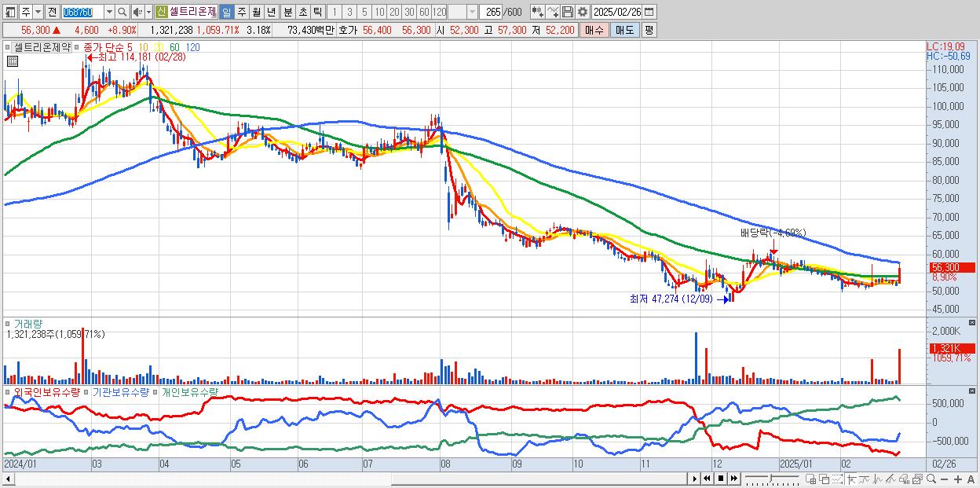Select tick 틱 chart period
Image resolution: width=980 pixels, height=488 pixels.
coord(317,12)
